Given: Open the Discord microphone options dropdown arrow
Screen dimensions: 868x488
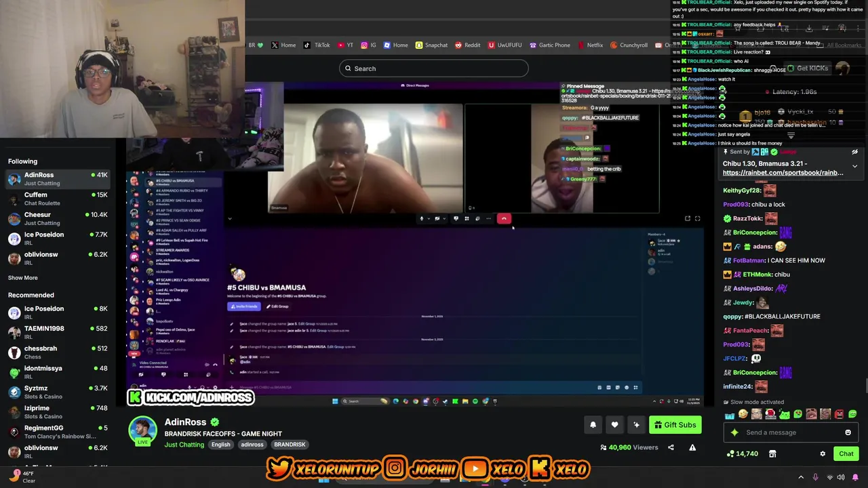Looking at the screenshot, I should pyautogui.click(x=429, y=218).
